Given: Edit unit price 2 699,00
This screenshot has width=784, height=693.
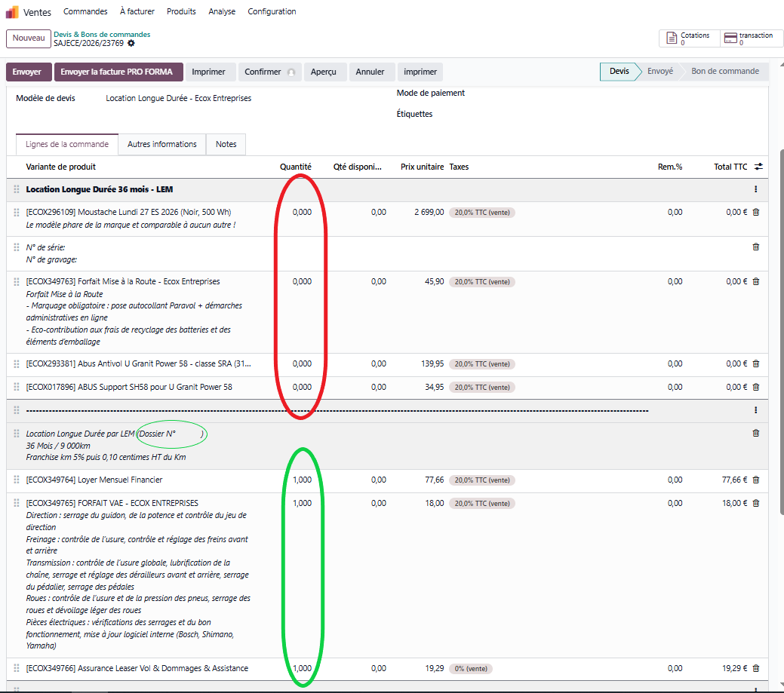Looking at the screenshot, I should 429,213.
